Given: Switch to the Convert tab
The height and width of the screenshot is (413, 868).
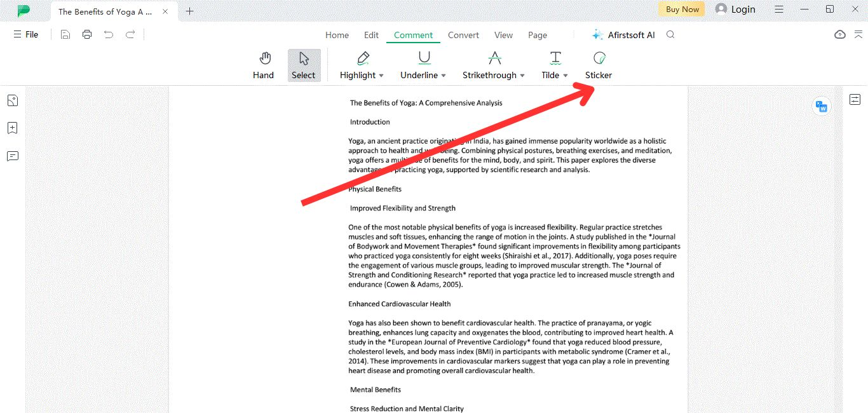Looking at the screenshot, I should point(463,35).
